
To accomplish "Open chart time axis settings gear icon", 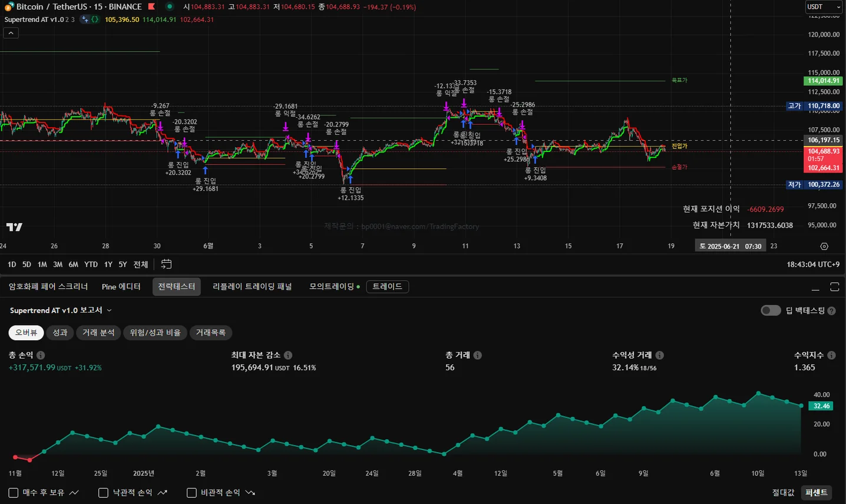I will pos(824,246).
